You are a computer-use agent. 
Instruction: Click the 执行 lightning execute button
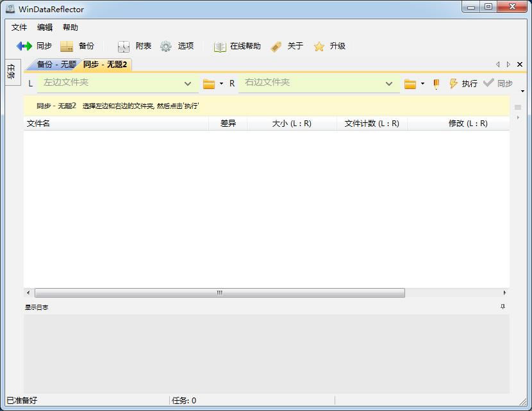tap(463, 83)
